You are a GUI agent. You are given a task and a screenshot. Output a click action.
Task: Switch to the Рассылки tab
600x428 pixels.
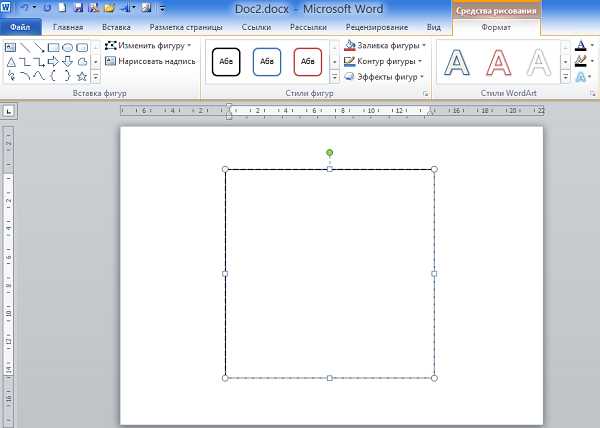pyautogui.click(x=308, y=27)
